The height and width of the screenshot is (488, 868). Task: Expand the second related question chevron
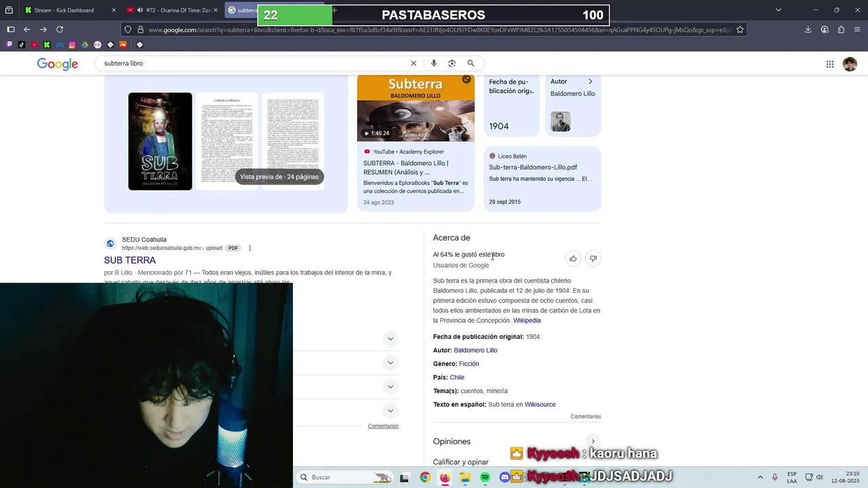[x=391, y=363]
